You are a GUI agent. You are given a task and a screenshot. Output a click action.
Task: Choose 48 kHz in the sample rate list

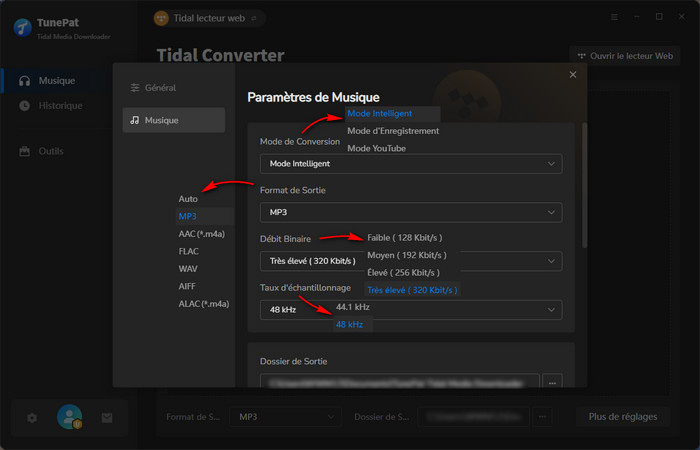point(353,325)
